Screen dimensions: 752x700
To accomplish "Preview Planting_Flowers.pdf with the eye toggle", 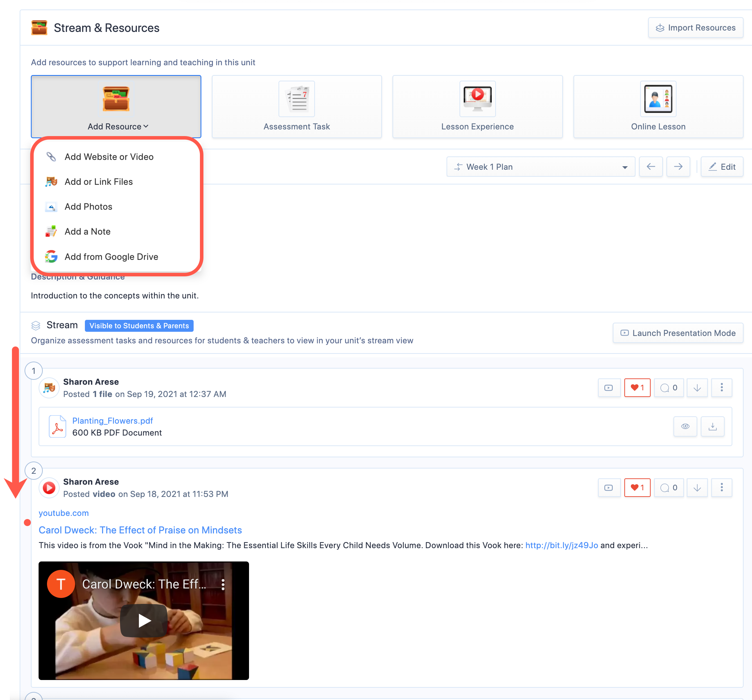I will click(x=685, y=426).
